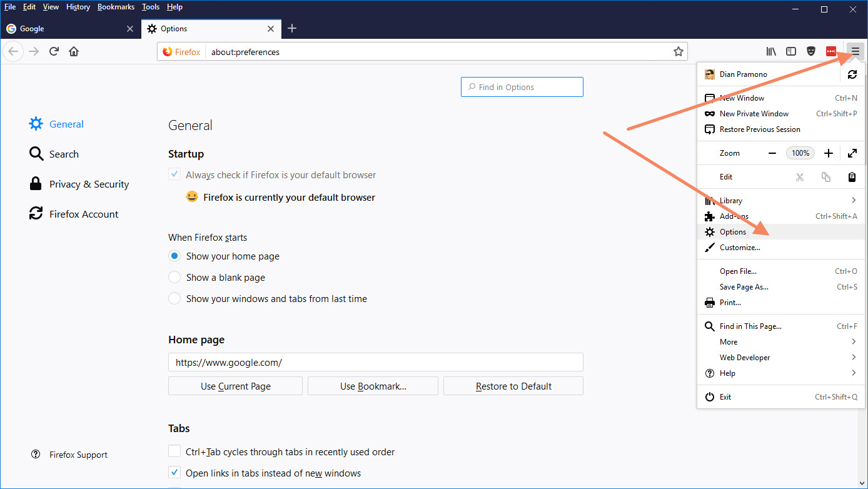This screenshot has width=868, height=489.
Task: Expand the Web Developer submenu
Action: point(781,358)
